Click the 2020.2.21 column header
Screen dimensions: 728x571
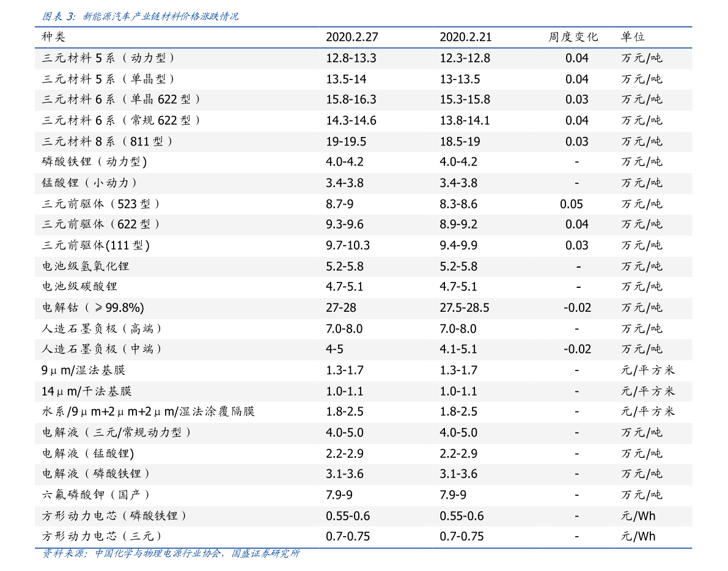tap(465, 37)
